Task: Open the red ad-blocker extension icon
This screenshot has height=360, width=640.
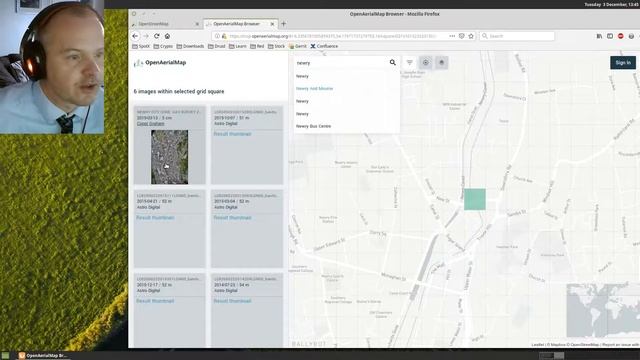Action: click(620, 36)
